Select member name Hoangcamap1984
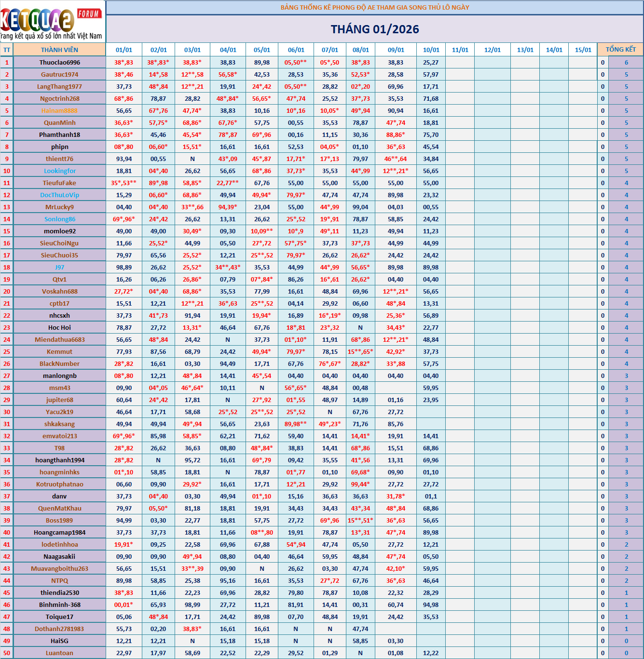The image size is (644, 659). [x=59, y=532]
